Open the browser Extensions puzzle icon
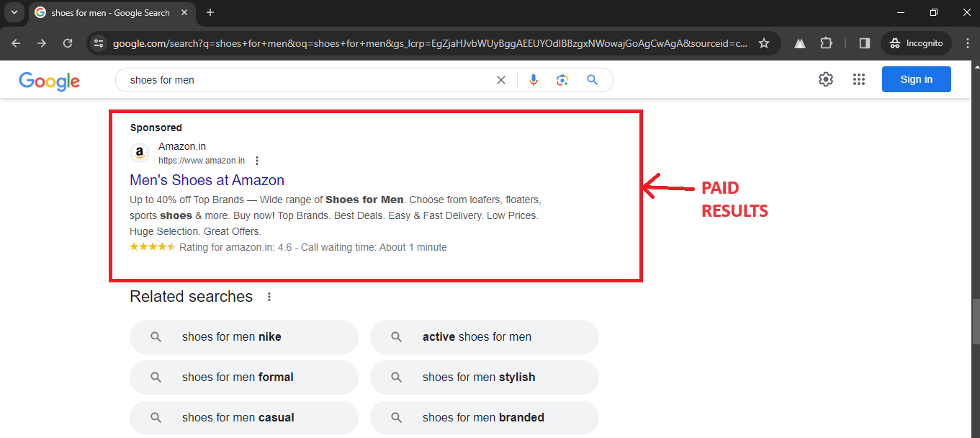980x438 pixels. click(x=826, y=43)
